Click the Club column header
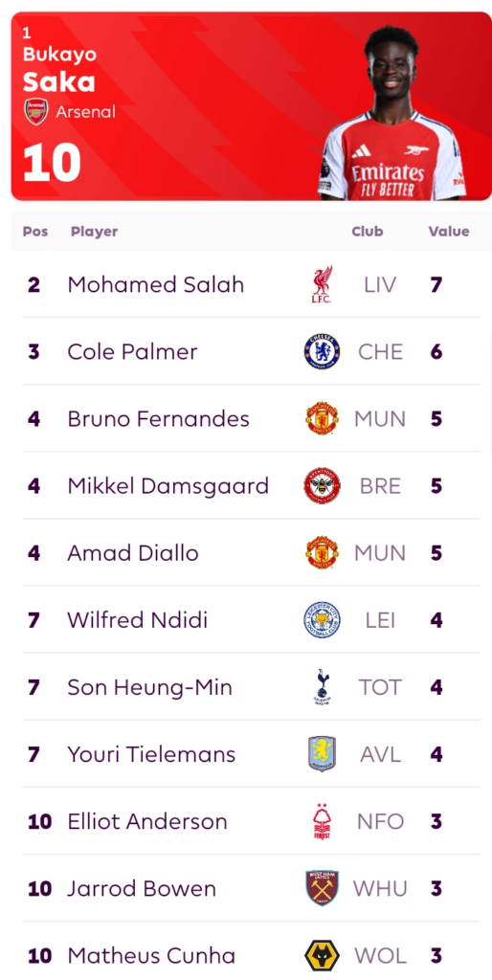Screen dimensions: 492x980 point(367,232)
